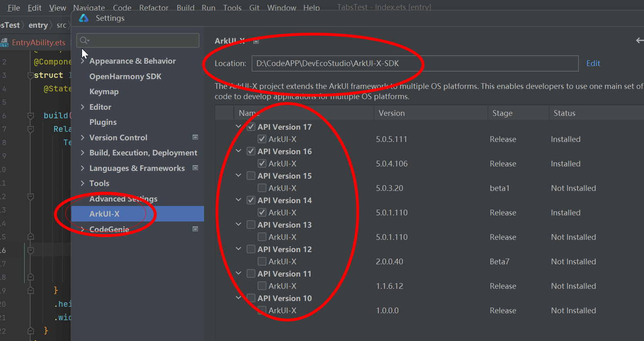
Task: Collapse the API Version 12 row
Action: (239, 249)
